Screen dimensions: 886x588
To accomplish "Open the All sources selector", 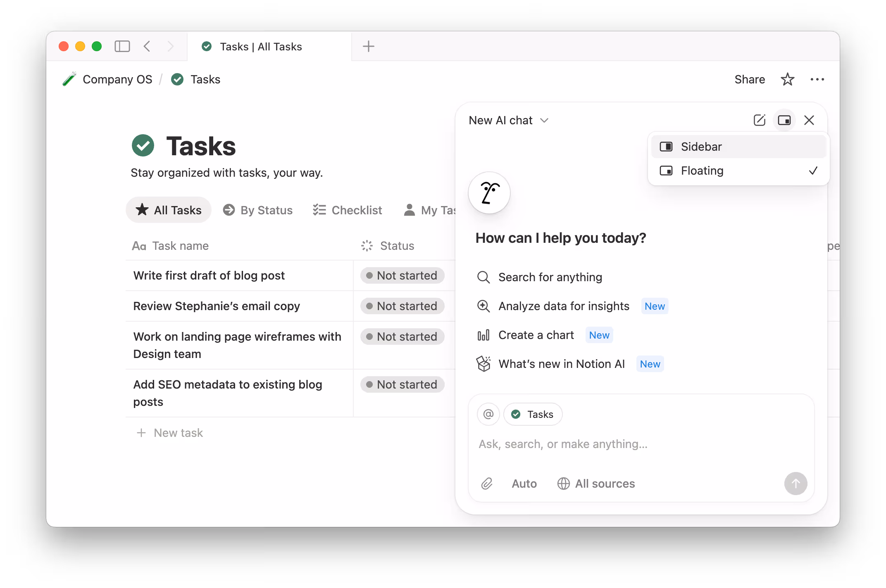I will tap(596, 484).
